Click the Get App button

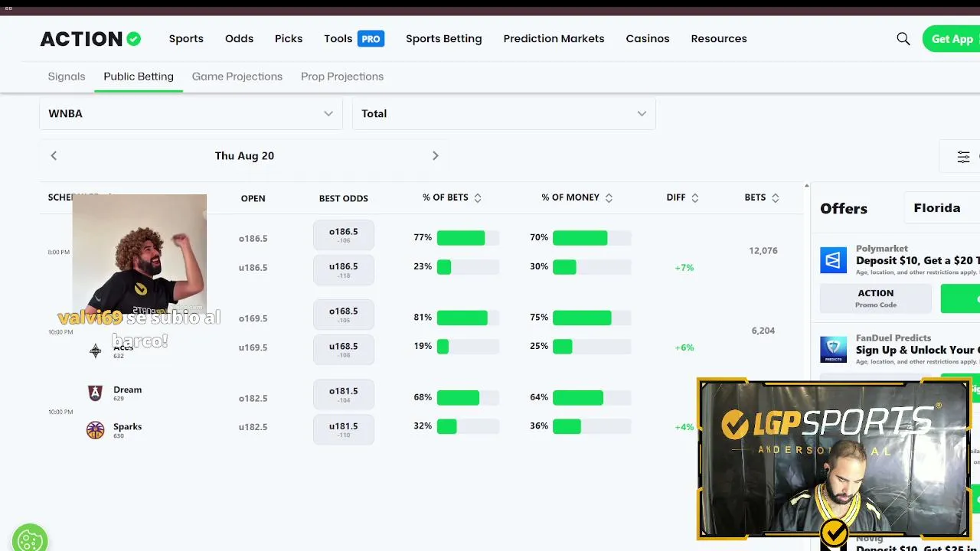point(951,39)
